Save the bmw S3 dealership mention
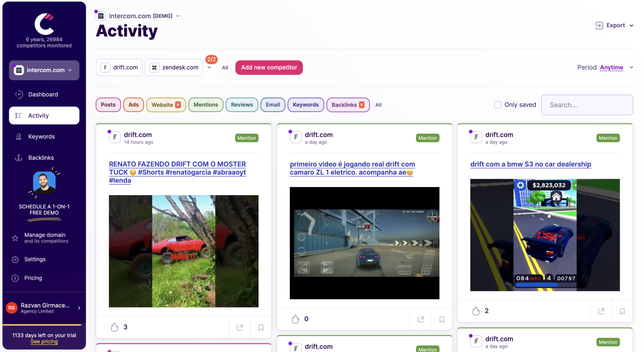644x352 pixels. pos(622,311)
